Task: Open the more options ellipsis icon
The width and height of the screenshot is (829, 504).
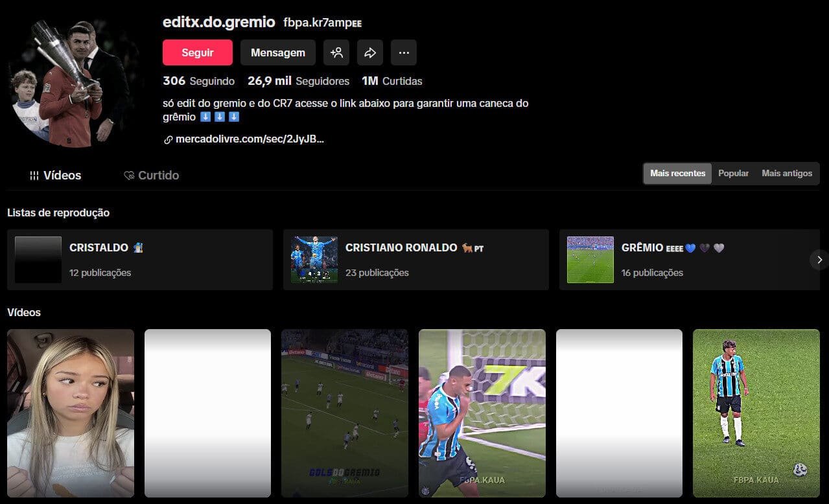Action: [x=404, y=52]
